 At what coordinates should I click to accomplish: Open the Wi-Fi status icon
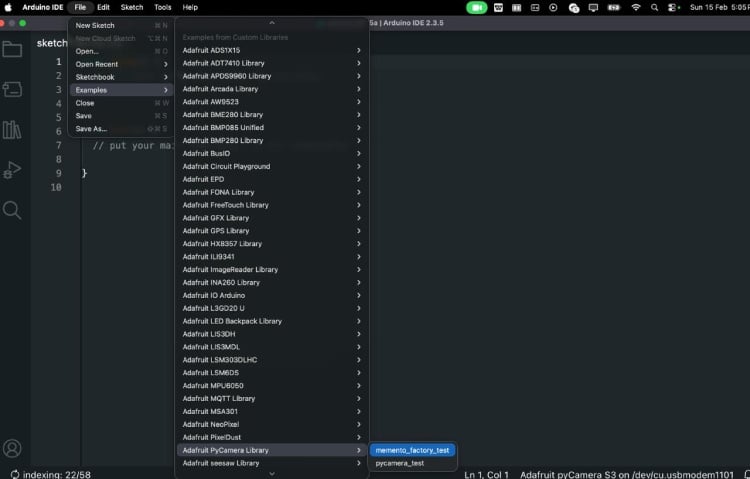636,7
